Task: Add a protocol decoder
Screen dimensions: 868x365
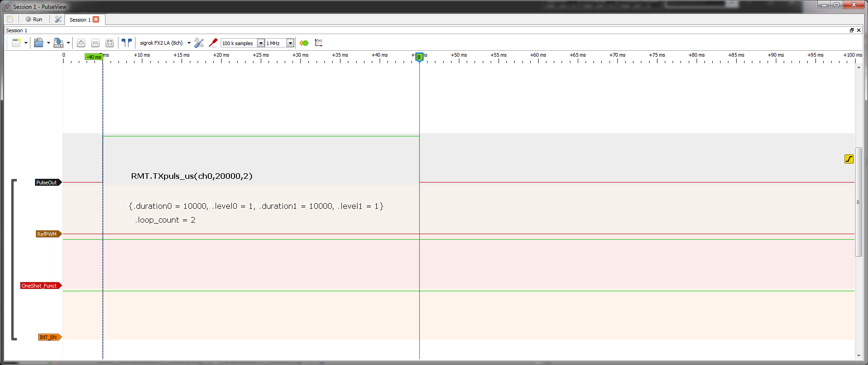Action: [x=304, y=43]
